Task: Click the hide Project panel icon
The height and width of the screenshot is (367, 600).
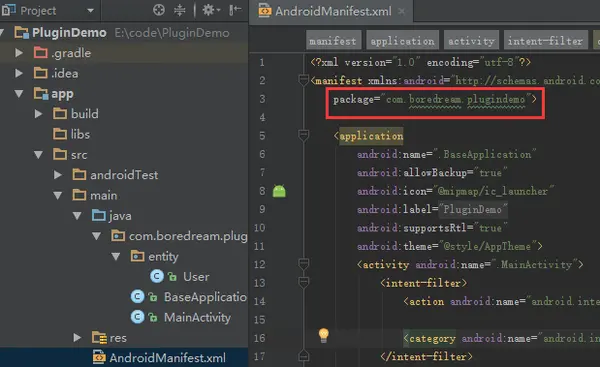Action: pyautogui.click(x=235, y=10)
